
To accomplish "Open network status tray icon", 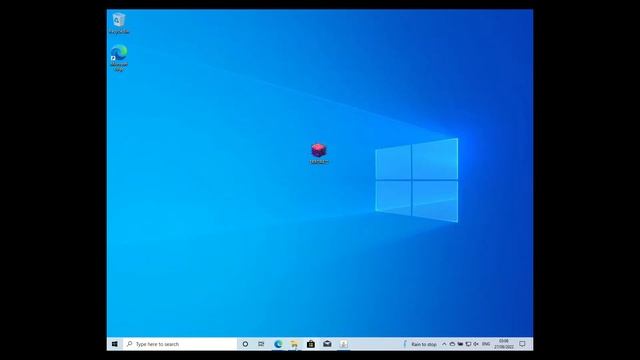I will 468,344.
